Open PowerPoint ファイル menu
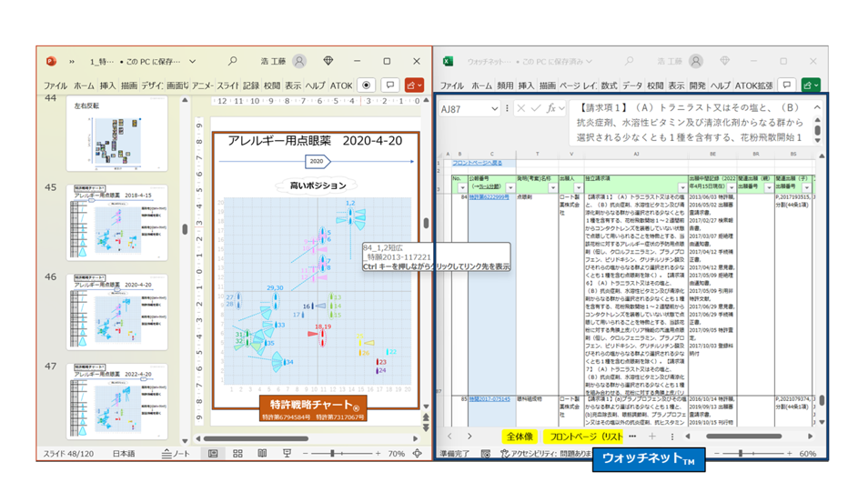Viewport: 868px width, 502px height. (x=56, y=85)
